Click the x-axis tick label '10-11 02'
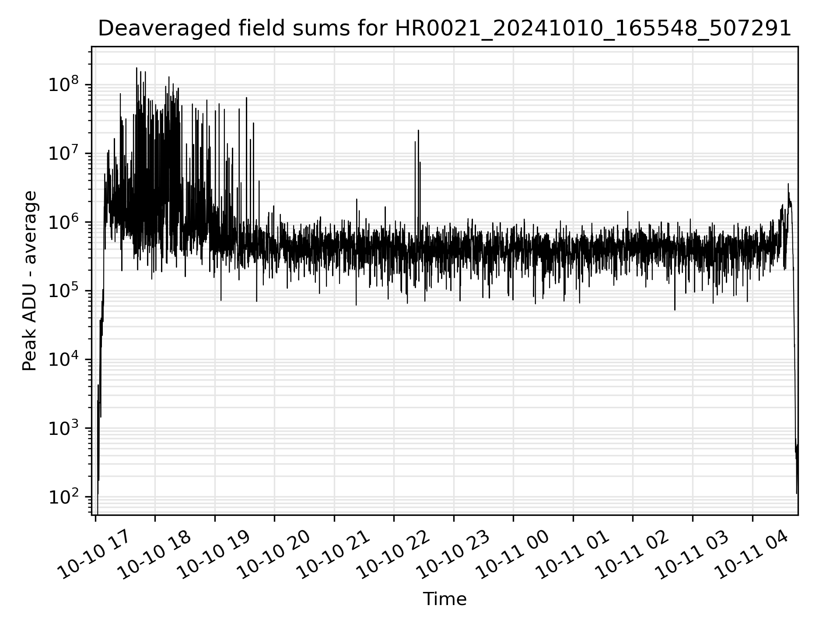The image size is (840, 630). 633,555
